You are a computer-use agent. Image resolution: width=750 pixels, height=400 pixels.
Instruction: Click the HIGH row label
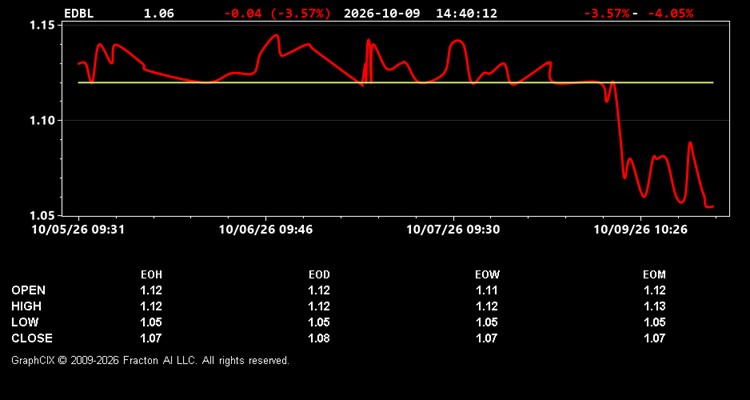26,306
